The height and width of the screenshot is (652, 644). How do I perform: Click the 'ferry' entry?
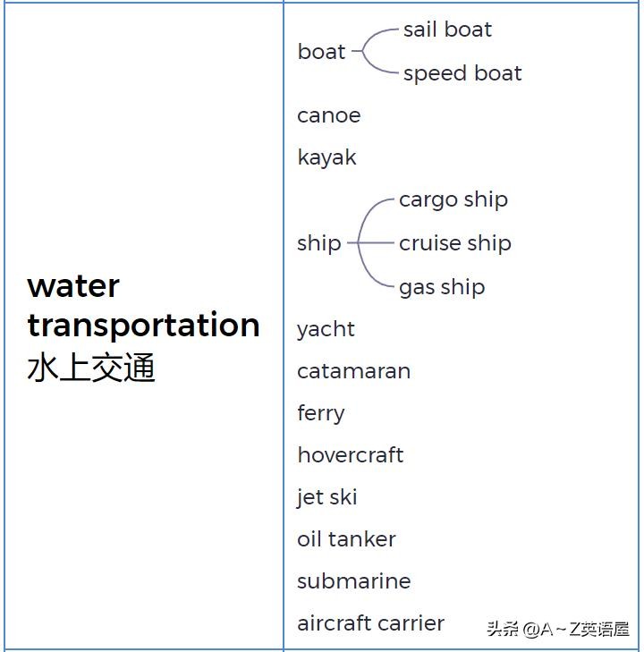click(320, 413)
